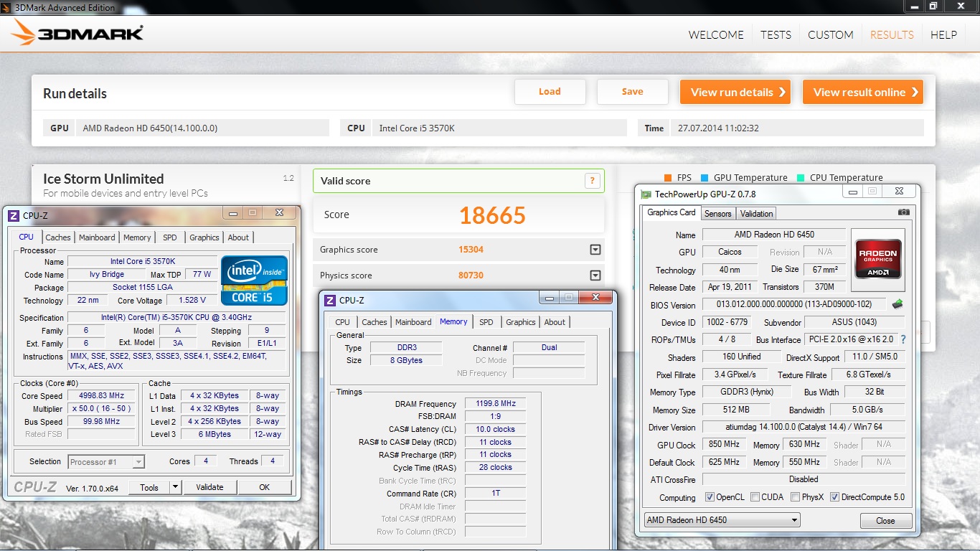Open SPD tab in CPU-Z window with Intel logo
The image size is (980, 551).
click(169, 237)
